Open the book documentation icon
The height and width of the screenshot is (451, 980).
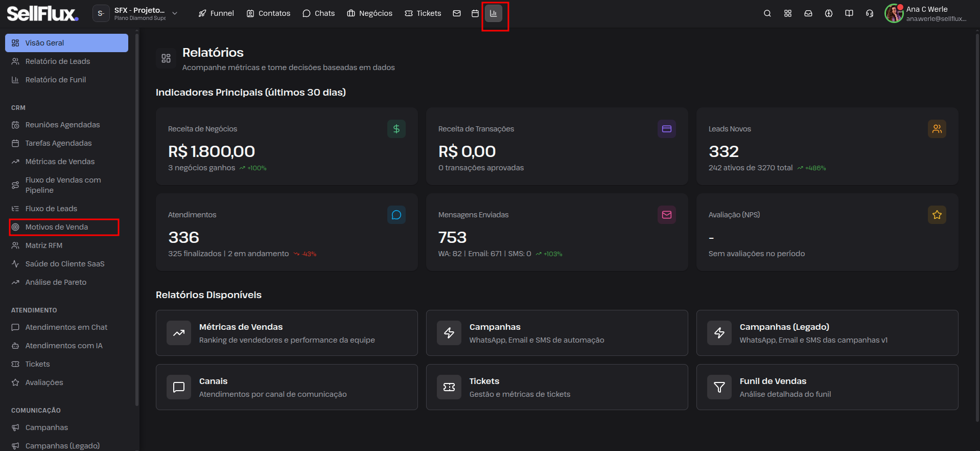[x=849, y=14]
